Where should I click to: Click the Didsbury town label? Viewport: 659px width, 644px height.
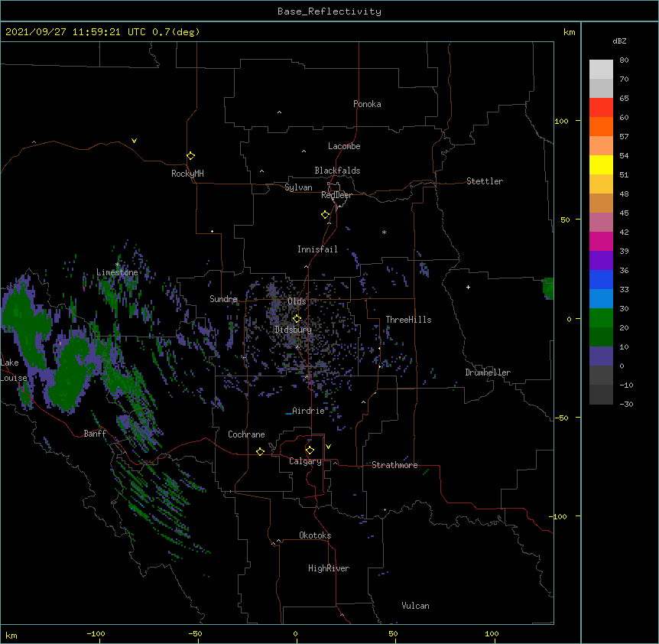pos(293,330)
